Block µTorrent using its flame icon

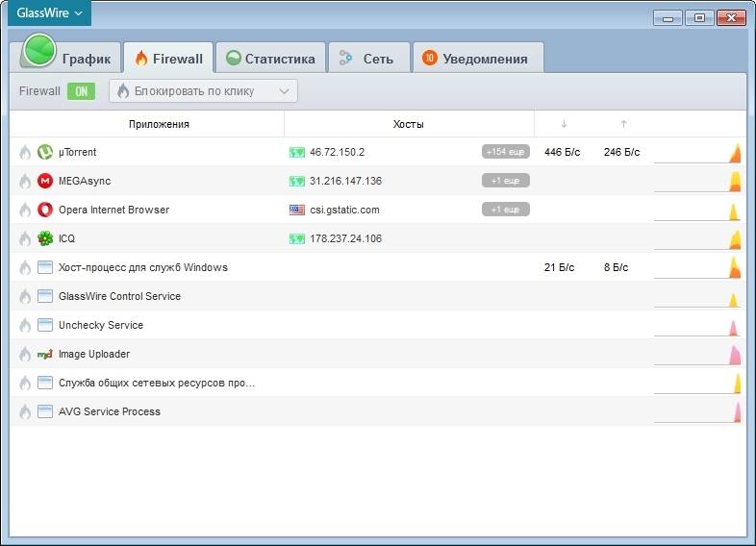(x=25, y=152)
